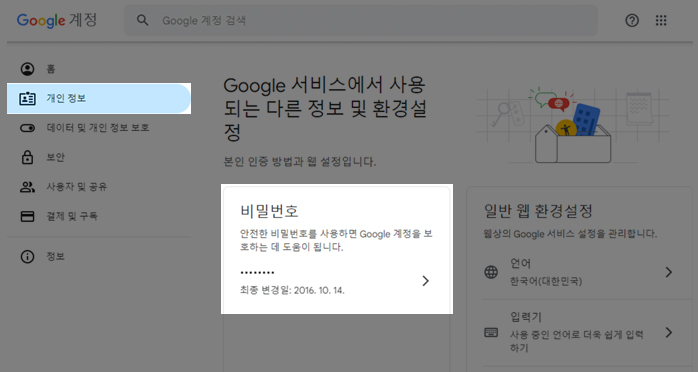This screenshot has width=698, height=372.
Task: Open 데이터 및 개인 정보 보호 section
Action: (99, 128)
